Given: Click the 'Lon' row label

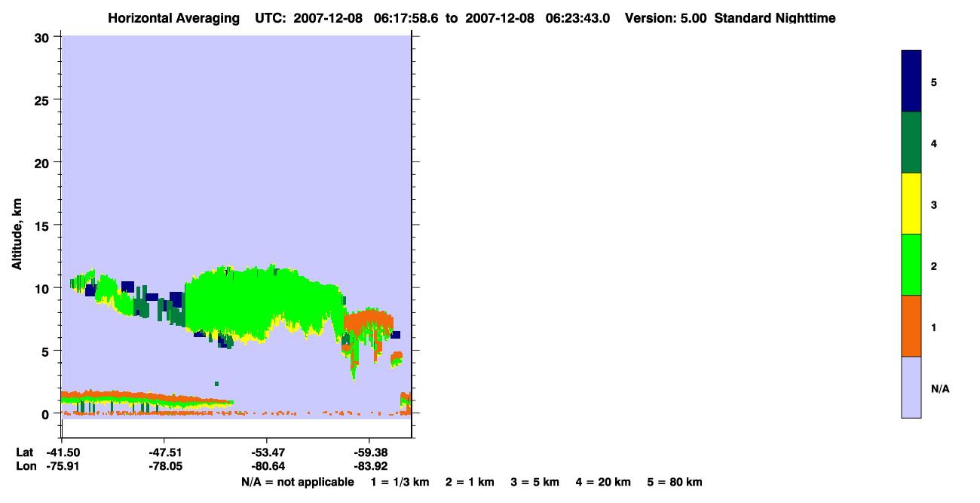Looking at the screenshot, I should (x=26, y=466).
